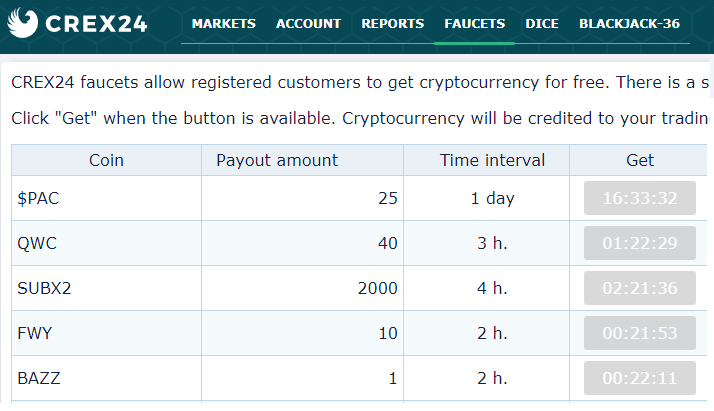Viewport: 714px width, 411px height.
Task: Go to the Reports section
Action: (392, 23)
